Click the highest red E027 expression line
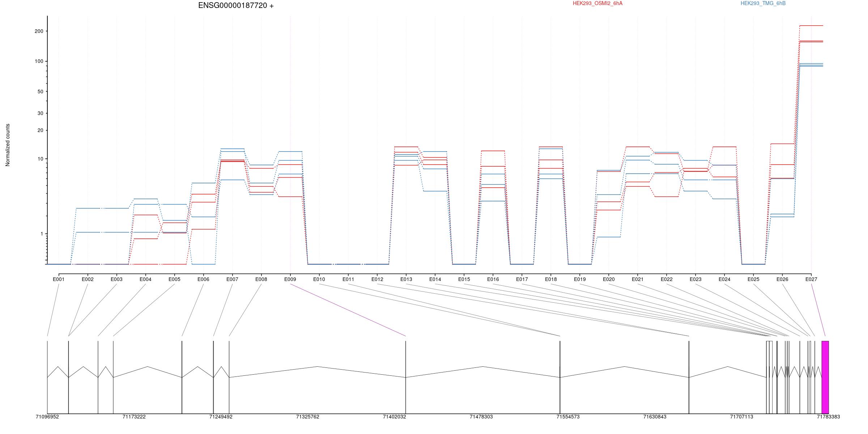The height and width of the screenshot is (434, 868). click(811, 26)
